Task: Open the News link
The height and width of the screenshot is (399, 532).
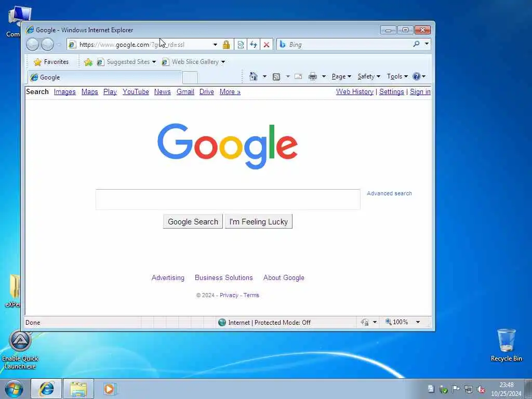Action: (x=163, y=91)
